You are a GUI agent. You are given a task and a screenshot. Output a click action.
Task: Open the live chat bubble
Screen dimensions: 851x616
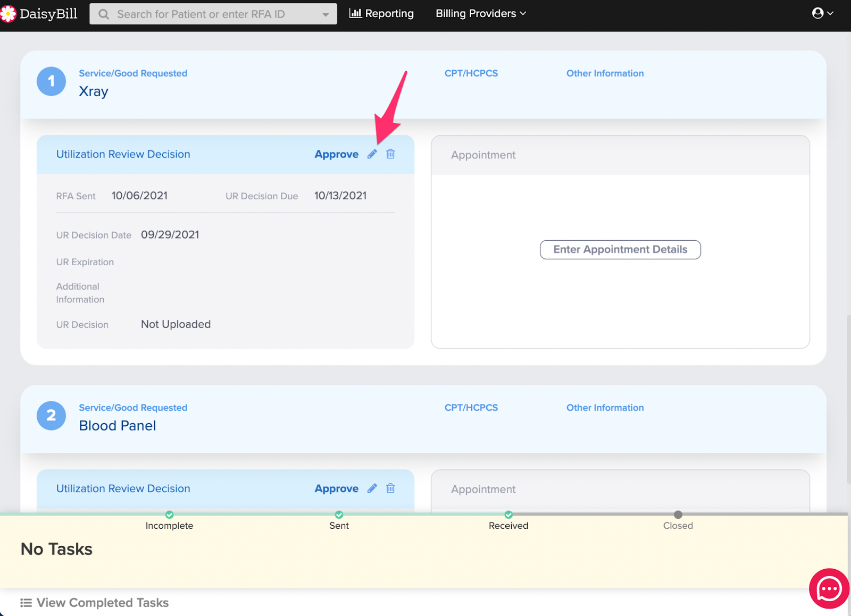(829, 588)
